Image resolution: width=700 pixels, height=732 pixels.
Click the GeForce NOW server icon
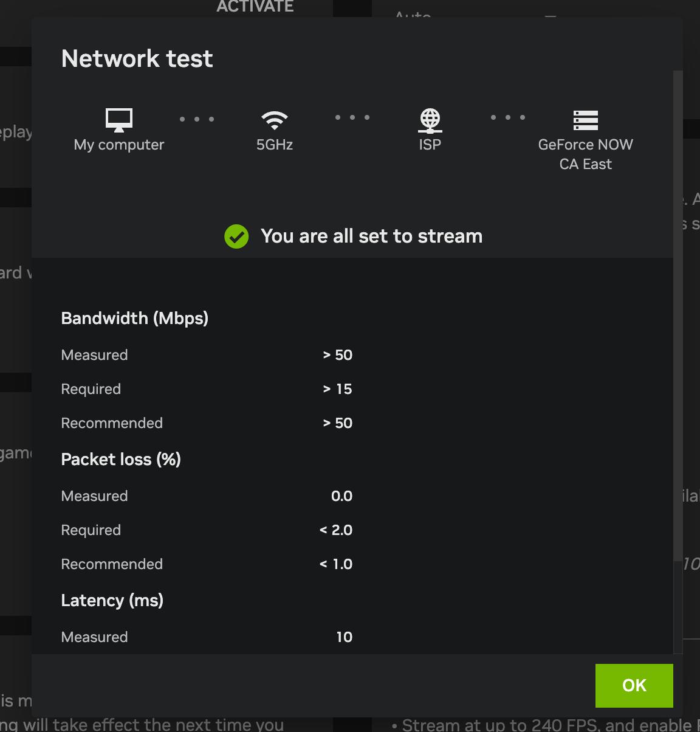(x=586, y=120)
